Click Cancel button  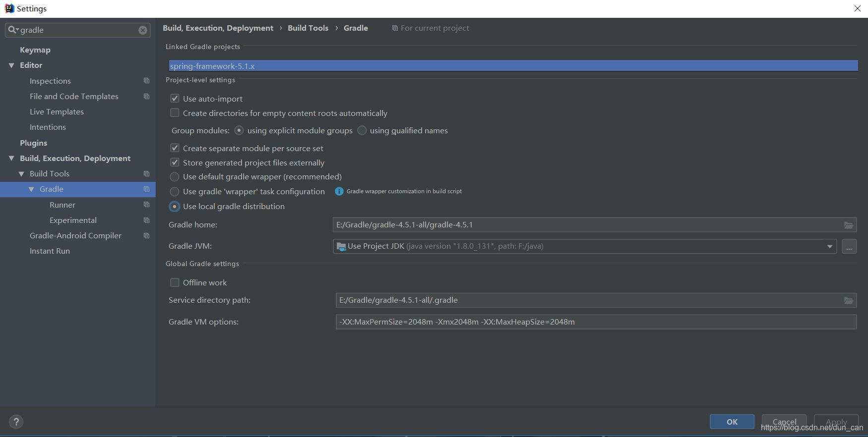tap(784, 422)
